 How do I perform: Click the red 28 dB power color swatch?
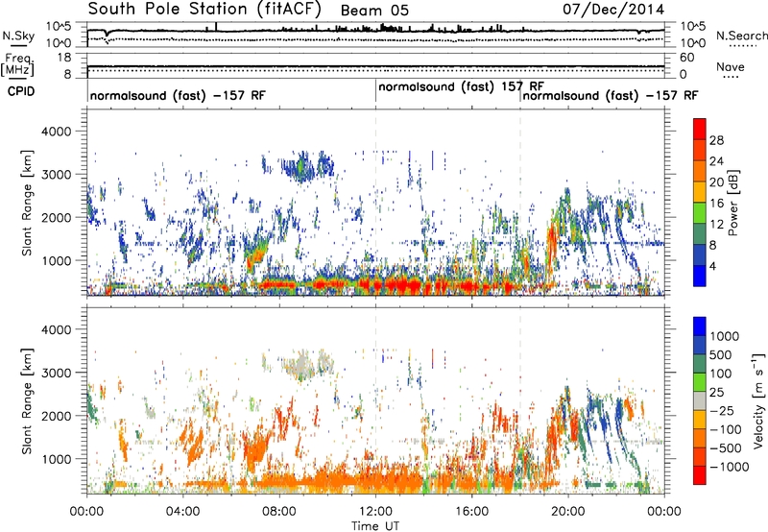700,130
